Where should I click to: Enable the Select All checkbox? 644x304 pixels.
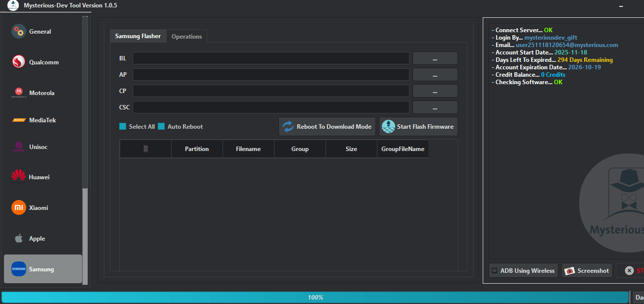click(123, 126)
